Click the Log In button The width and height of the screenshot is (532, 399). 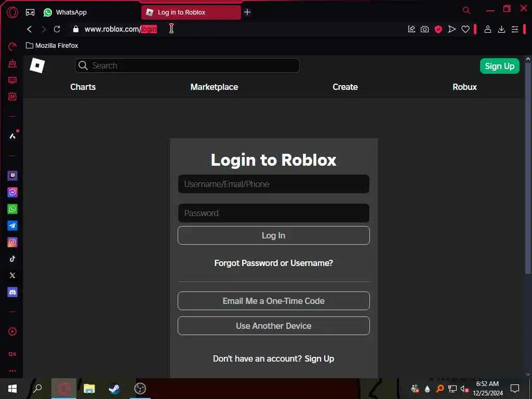point(273,235)
